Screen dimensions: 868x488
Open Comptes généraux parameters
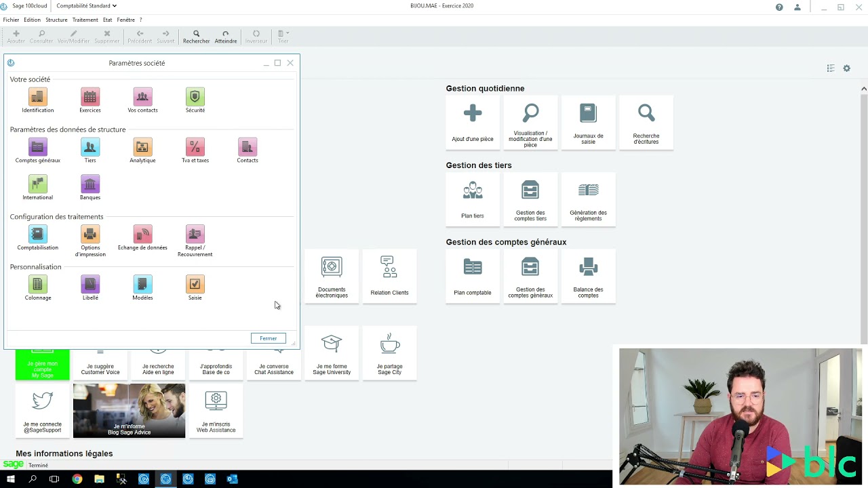38,147
